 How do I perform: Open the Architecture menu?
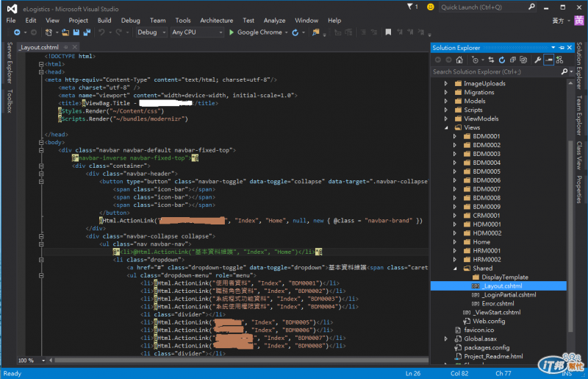216,21
